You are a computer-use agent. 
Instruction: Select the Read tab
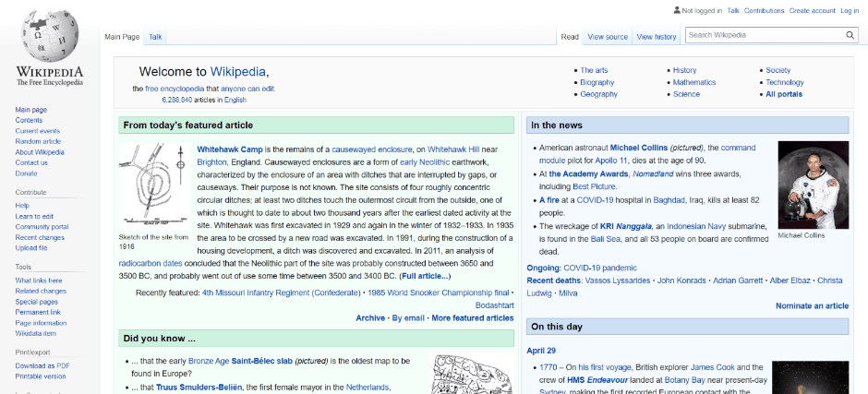click(x=569, y=37)
